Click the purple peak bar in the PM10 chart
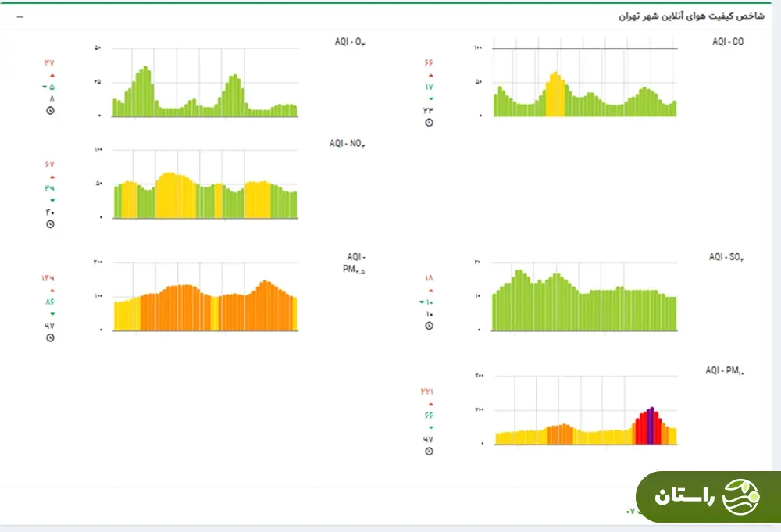Image resolution: width=781 pixels, height=532 pixels. [651, 426]
